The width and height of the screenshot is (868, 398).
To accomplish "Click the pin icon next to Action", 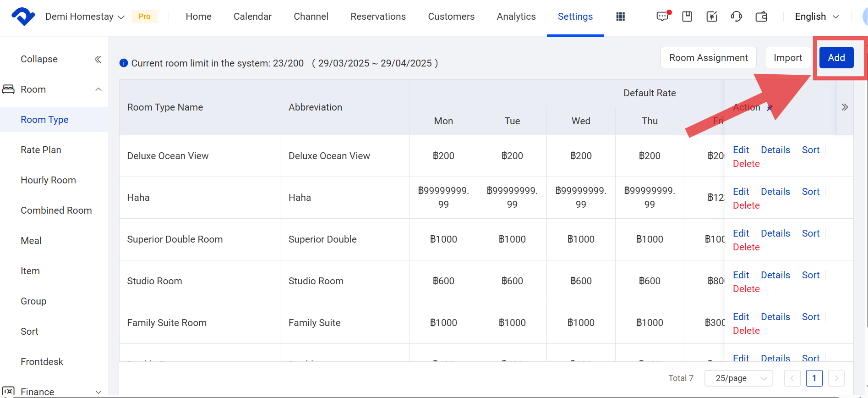I will pyautogui.click(x=770, y=108).
